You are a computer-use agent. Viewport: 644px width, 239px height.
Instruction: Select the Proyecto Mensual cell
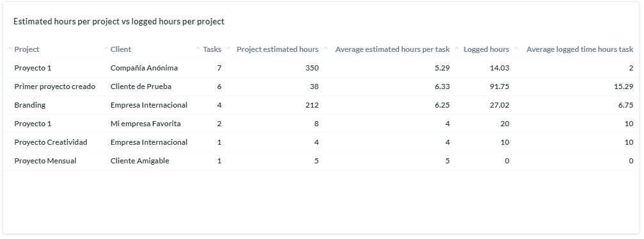(x=45, y=160)
